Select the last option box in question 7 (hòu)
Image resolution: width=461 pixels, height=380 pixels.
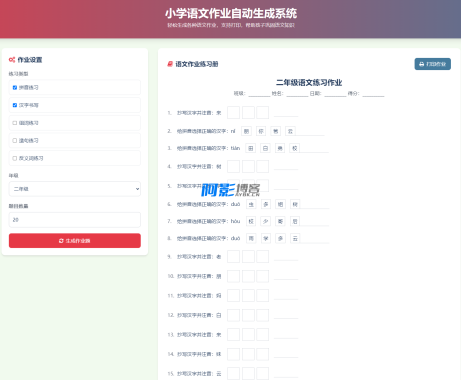pos(295,221)
